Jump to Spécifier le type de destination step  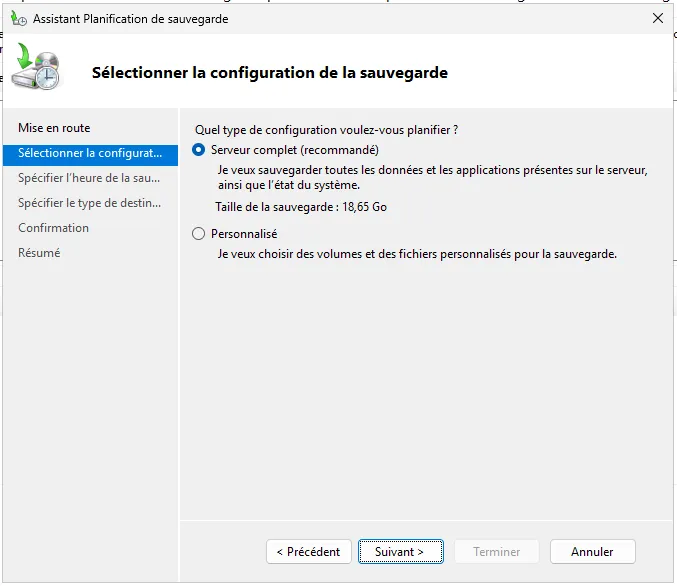(x=89, y=203)
